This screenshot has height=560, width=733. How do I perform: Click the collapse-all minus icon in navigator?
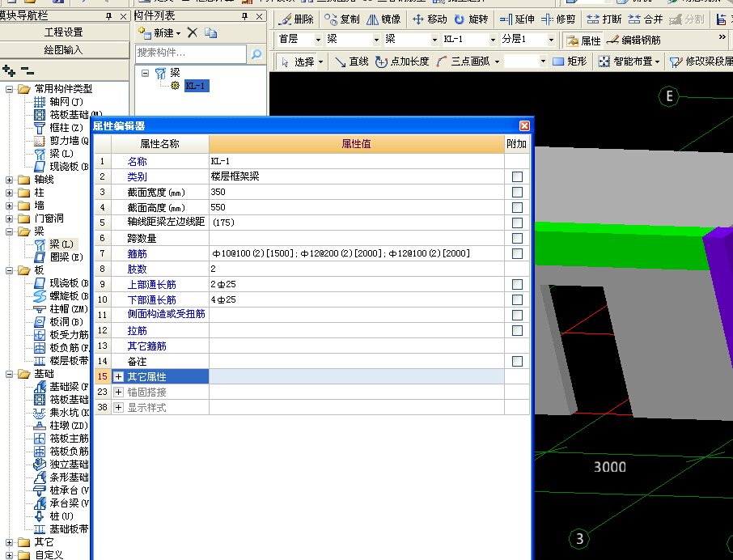(x=28, y=71)
